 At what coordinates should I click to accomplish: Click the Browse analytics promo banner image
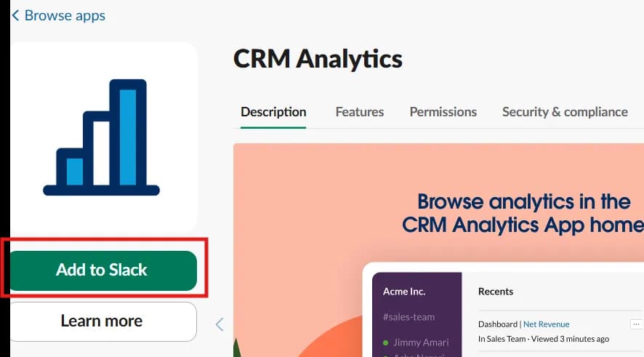(x=438, y=250)
